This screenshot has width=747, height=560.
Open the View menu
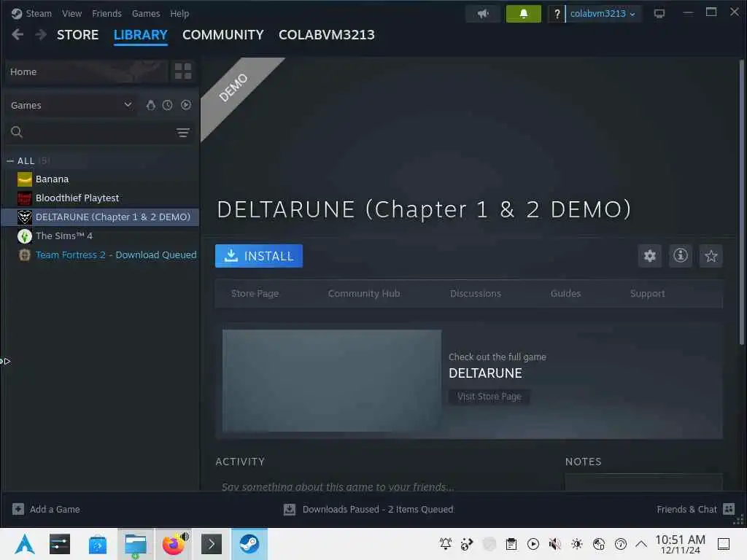click(71, 13)
